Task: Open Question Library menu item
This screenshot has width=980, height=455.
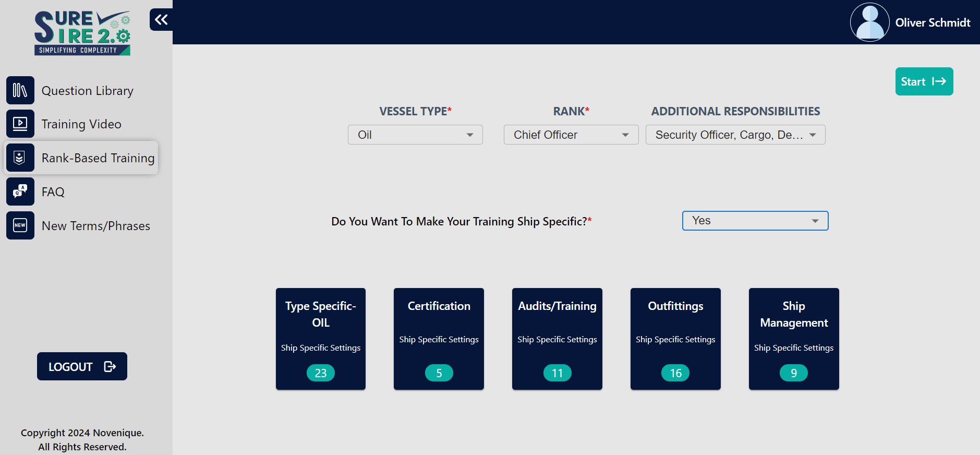Action: 82,90
